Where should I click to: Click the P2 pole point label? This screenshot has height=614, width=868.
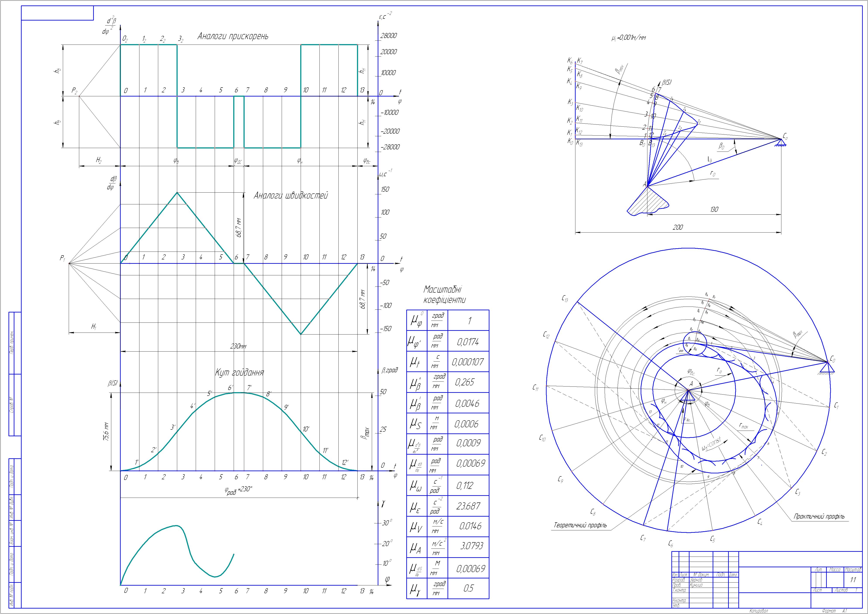(x=74, y=91)
